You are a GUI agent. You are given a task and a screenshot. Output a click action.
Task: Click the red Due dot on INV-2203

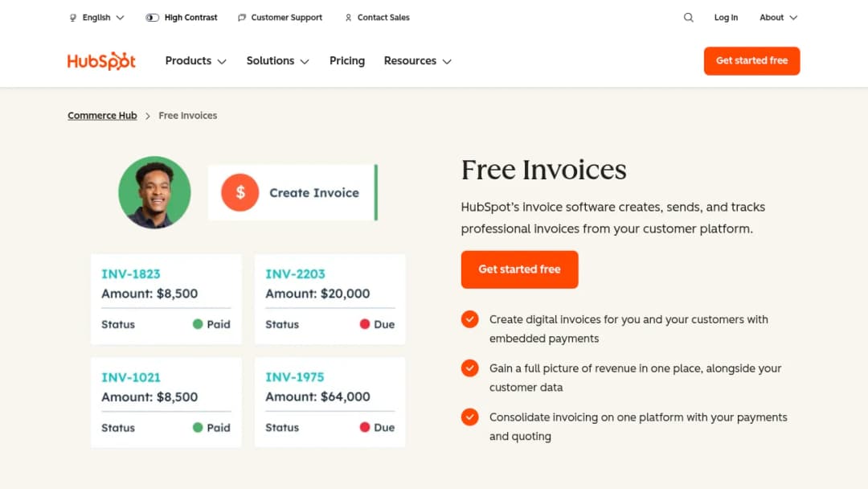pyautogui.click(x=364, y=324)
